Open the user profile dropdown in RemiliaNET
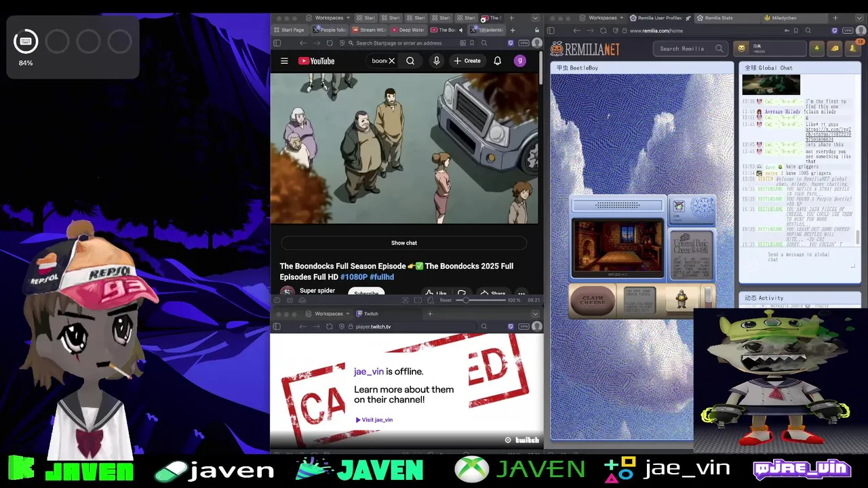The height and width of the screenshot is (488, 868). pos(770,48)
